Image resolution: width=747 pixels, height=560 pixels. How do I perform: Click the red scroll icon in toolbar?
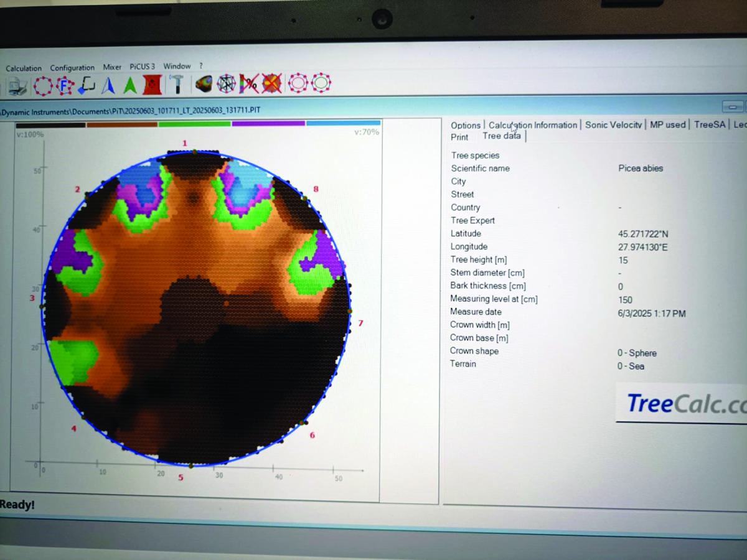pos(153,85)
